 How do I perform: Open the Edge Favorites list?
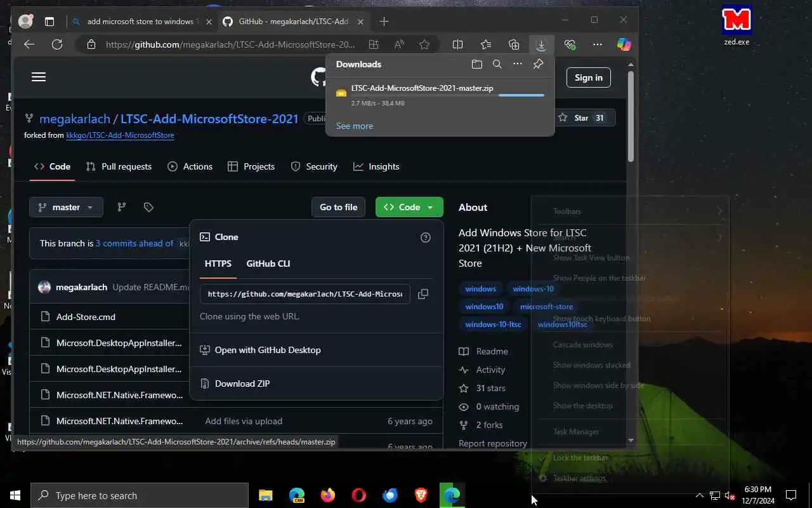[486, 44]
